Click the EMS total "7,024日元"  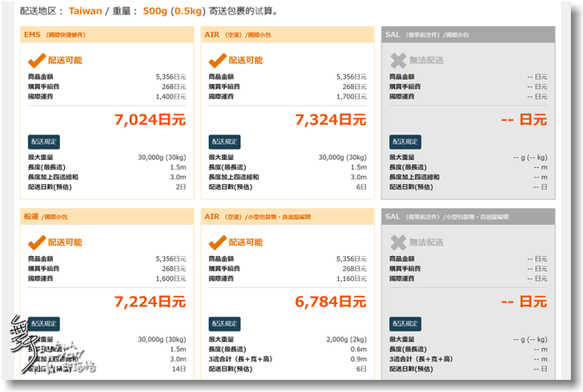150,120
